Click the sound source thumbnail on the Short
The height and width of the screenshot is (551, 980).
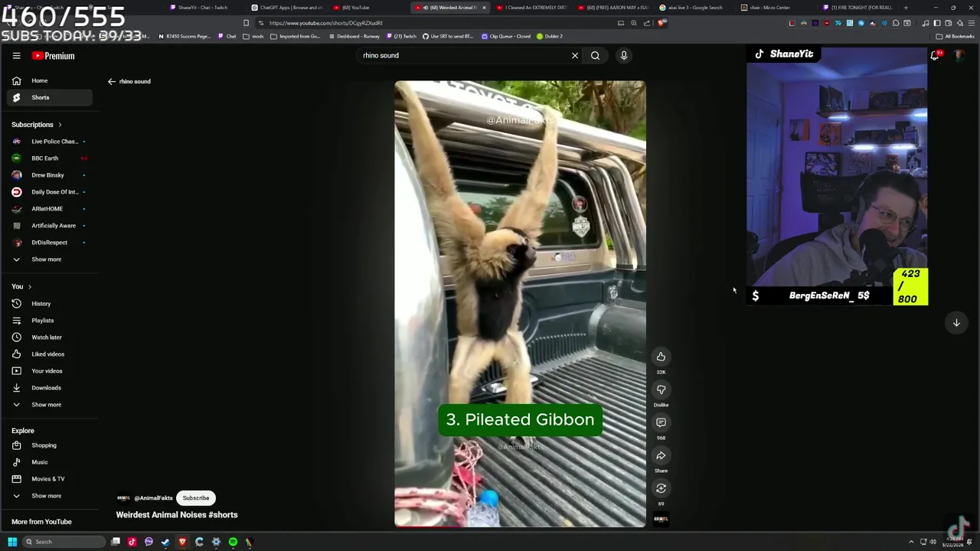[661, 519]
